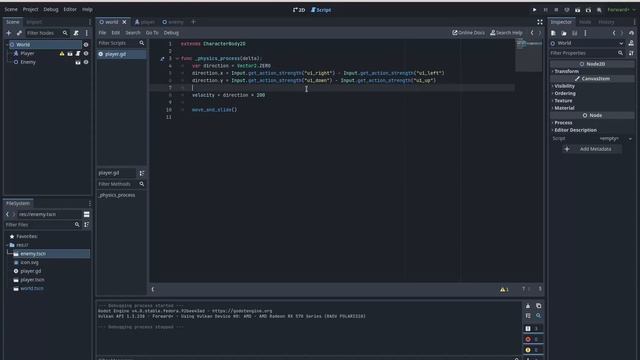Open World node selector dropdown in Inspector
This screenshot has height=360, width=640.
click(x=587, y=43)
